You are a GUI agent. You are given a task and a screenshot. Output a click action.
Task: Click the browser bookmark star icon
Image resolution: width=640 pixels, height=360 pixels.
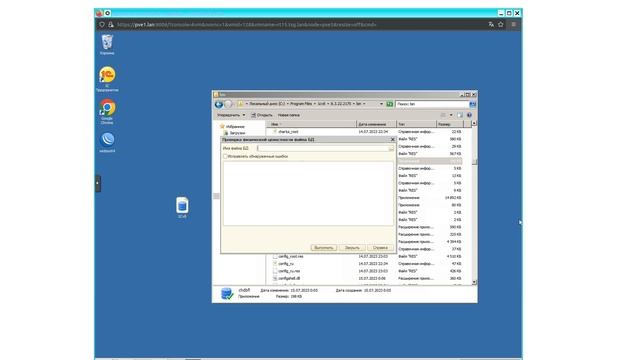coord(501,24)
